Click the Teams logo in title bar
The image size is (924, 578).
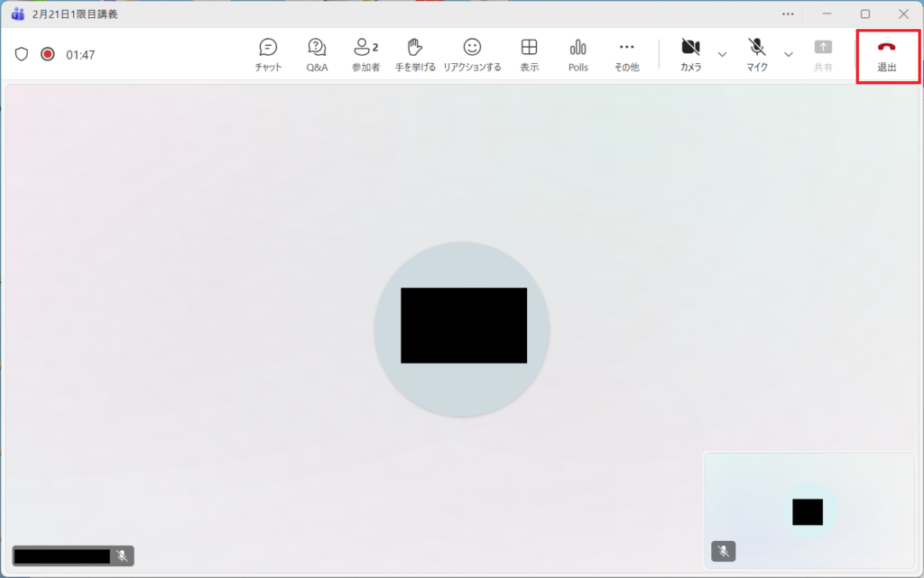(17, 14)
